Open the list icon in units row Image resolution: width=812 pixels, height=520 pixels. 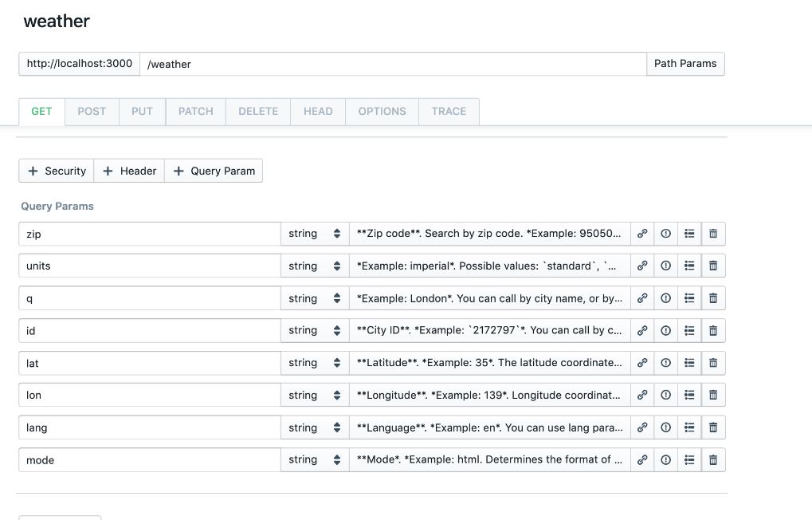pos(689,266)
